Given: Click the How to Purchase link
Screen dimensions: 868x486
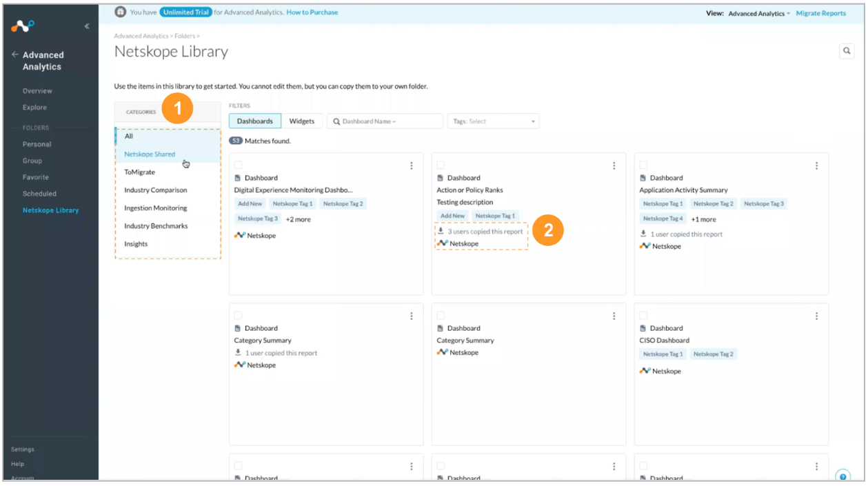Looking at the screenshot, I should pos(312,12).
